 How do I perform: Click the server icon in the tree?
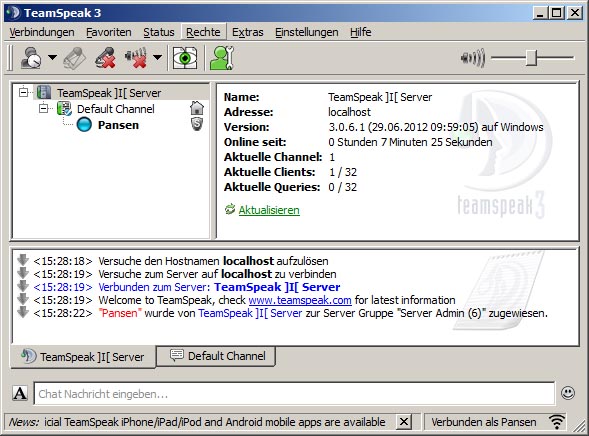tap(44, 92)
